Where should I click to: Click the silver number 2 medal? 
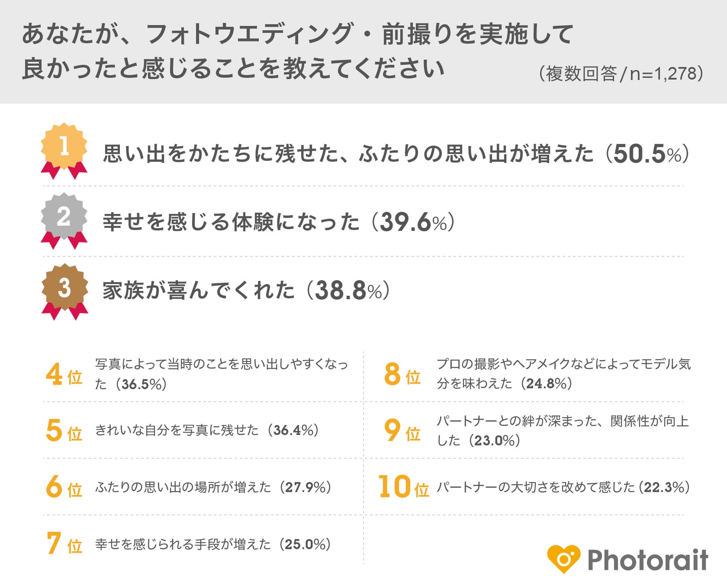64,217
